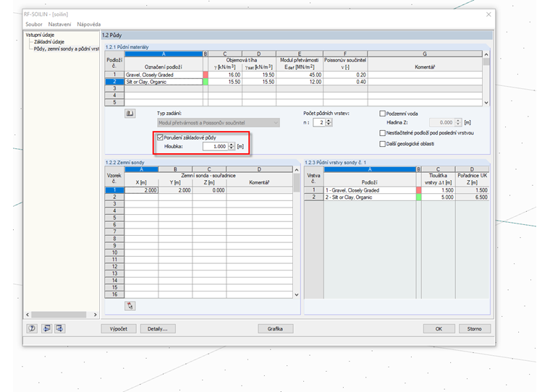Viewport: 550px width, 392px height.
Task: Click the left arrow of navigator scrollbar
Action: (x=27, y=315)
